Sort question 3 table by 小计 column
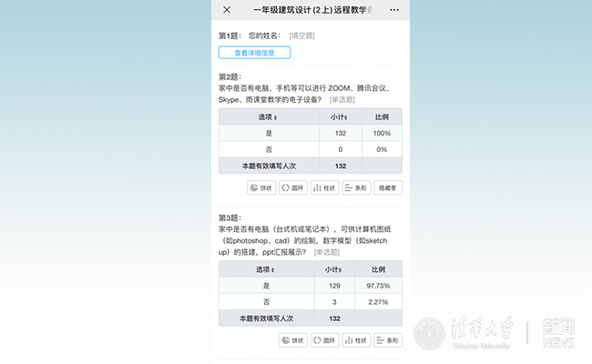The height and width of the screenshot is (364, 592). (x=334, y=270)
